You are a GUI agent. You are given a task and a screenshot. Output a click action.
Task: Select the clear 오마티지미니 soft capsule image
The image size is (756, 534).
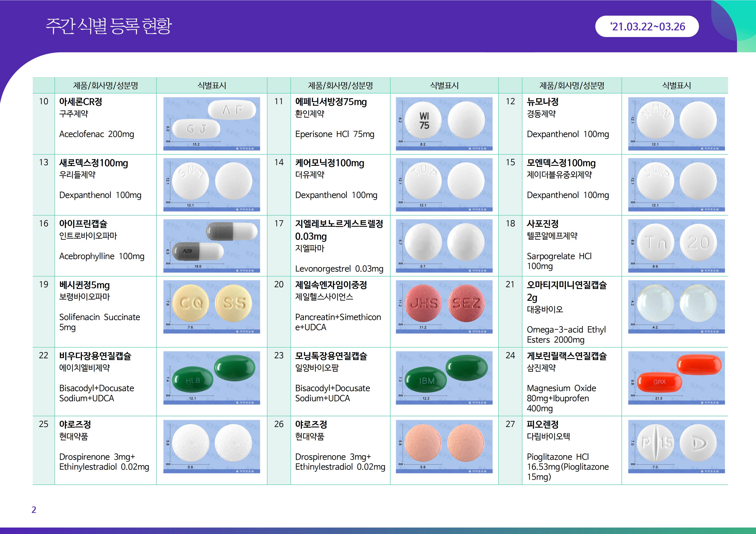click(676, 307)
